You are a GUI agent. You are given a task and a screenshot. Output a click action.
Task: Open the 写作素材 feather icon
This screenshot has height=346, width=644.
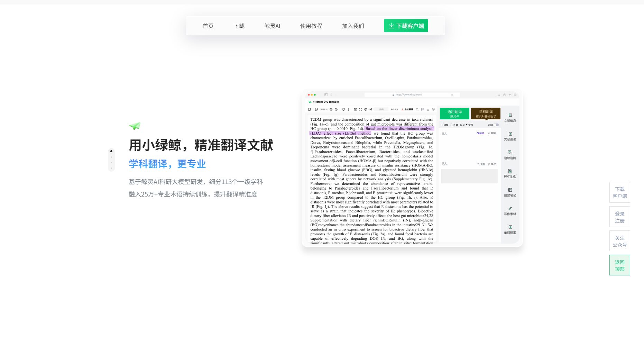click(510, 209)
